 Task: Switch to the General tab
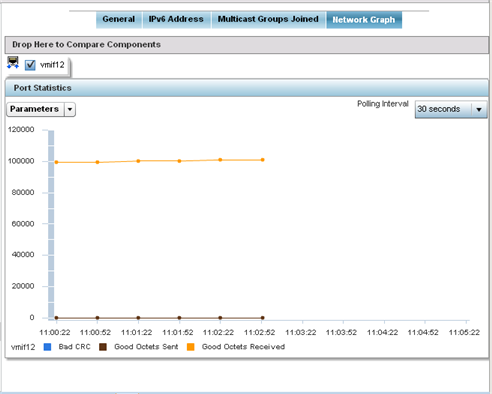[x=119, y=19]
